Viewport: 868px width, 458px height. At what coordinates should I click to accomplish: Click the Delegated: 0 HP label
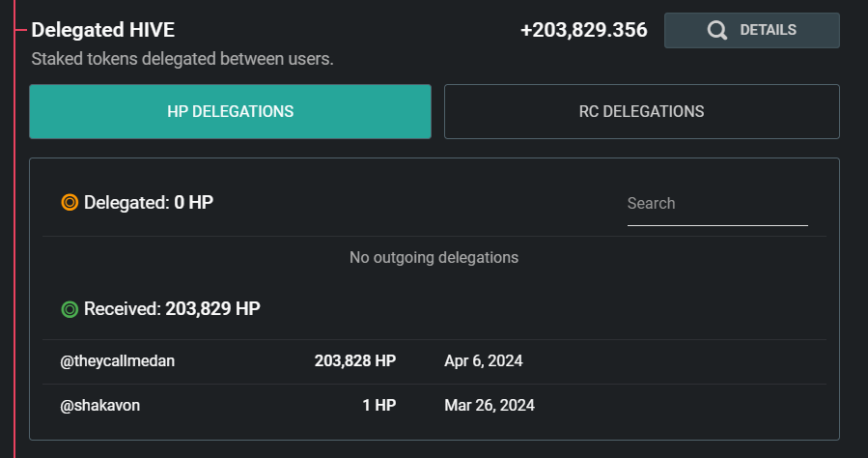149,203
